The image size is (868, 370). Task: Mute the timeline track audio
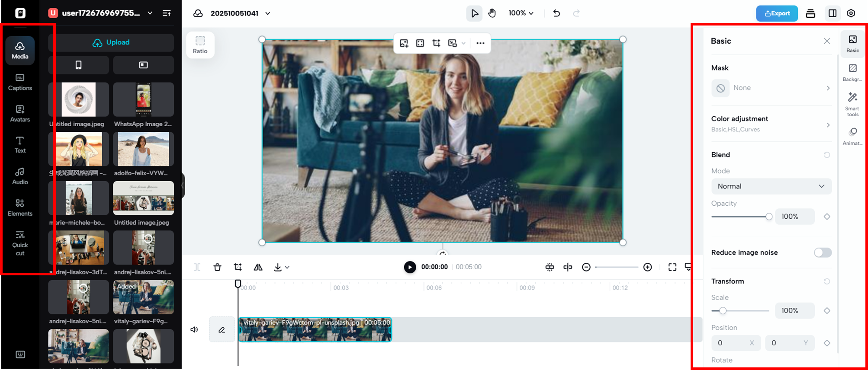click(194, 330)
